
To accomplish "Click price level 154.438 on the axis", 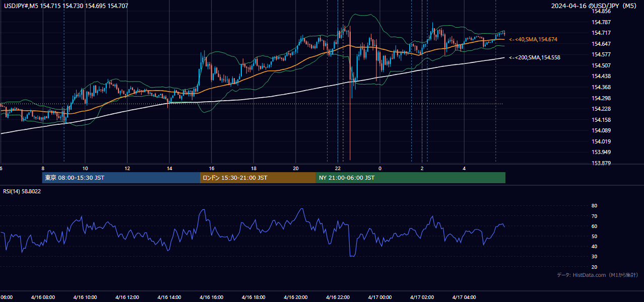I will pyautogui.click(x=601, y=77).
